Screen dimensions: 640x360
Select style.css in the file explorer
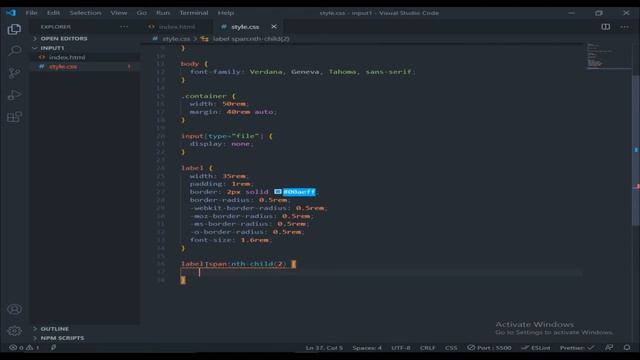(x=63, y=67)
